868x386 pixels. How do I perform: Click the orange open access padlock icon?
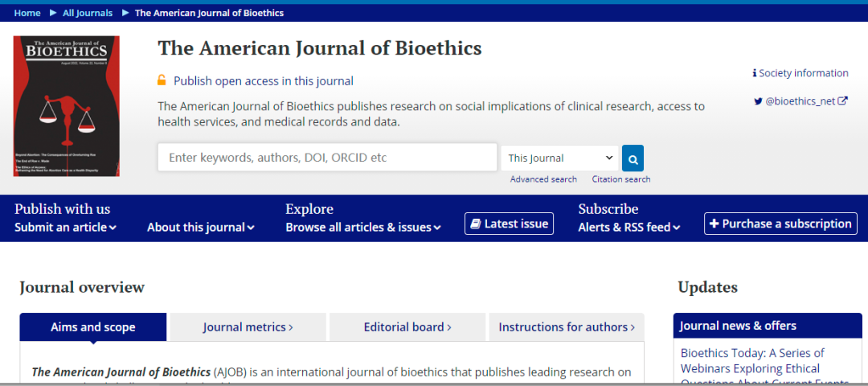(162, 80)
